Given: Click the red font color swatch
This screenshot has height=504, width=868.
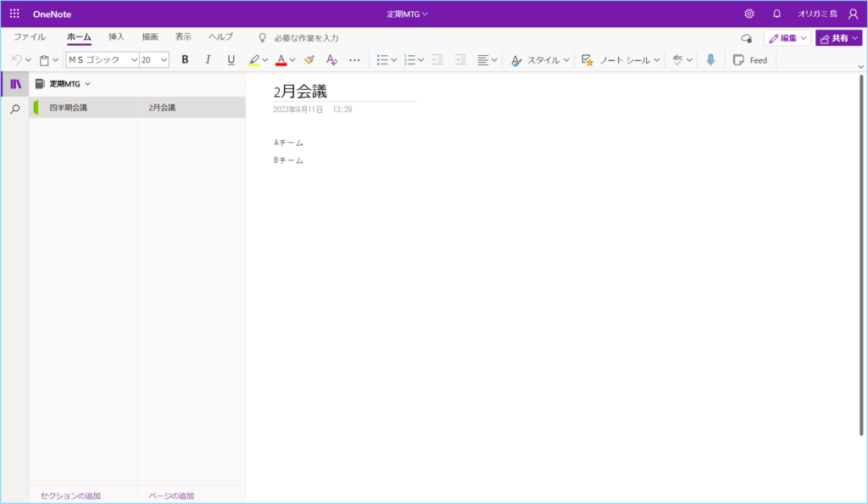Looking at the screenshot, I should [x=281, y=60].
